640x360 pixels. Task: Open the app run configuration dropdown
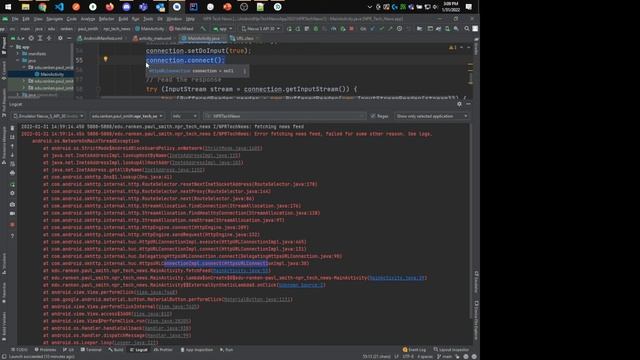click(x=222, y=29)
